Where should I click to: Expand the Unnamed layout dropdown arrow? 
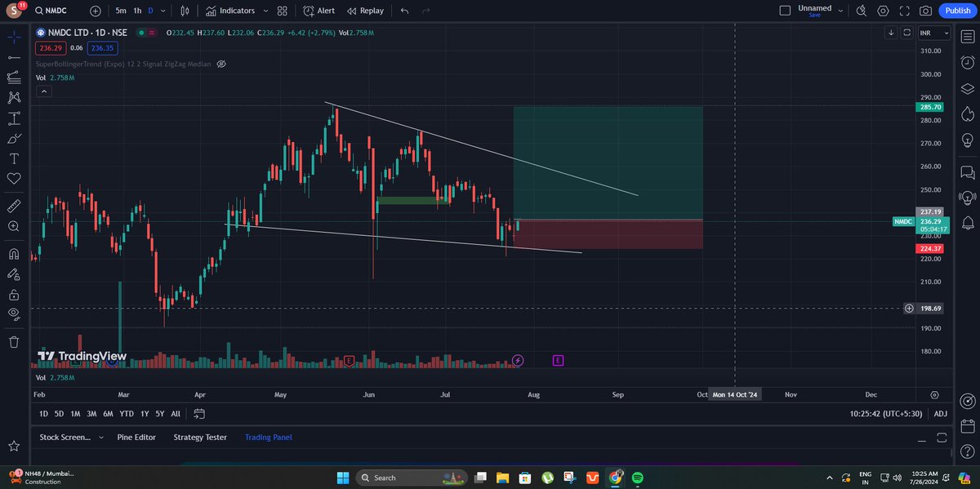pyautogui.click(x=840, y=11)
